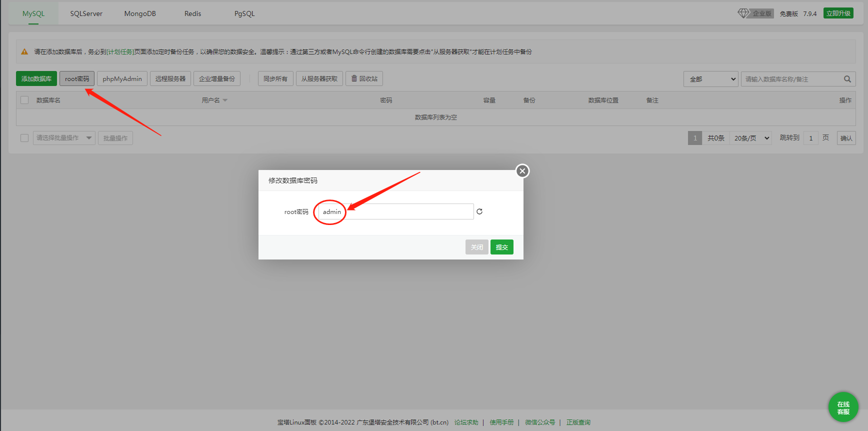Open the recycle bin (回收站)
This screenshot has height=431, width=868.
(x=364, y=78)
